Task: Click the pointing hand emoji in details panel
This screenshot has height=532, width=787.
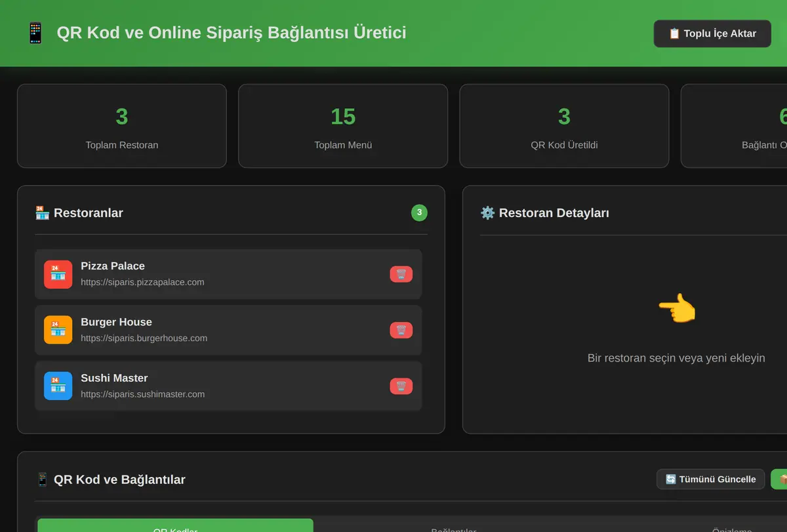Action: point(676,308)
